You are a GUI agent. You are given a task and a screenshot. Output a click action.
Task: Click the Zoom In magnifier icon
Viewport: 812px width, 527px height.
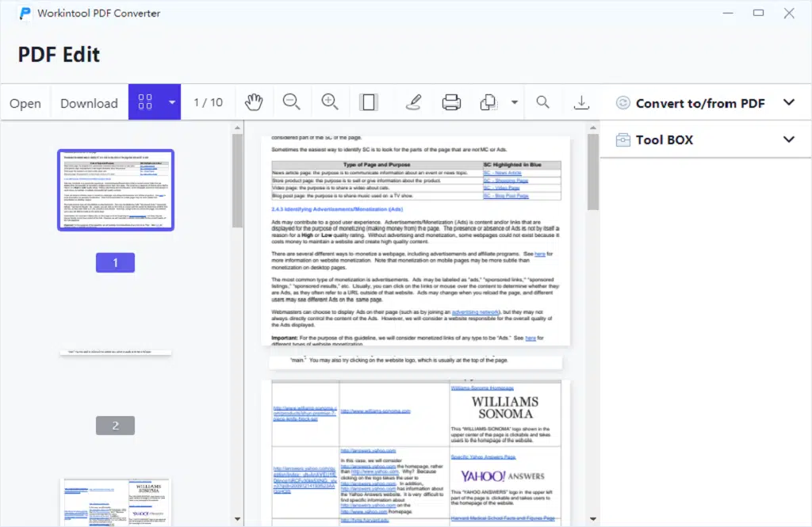(330, 101)
